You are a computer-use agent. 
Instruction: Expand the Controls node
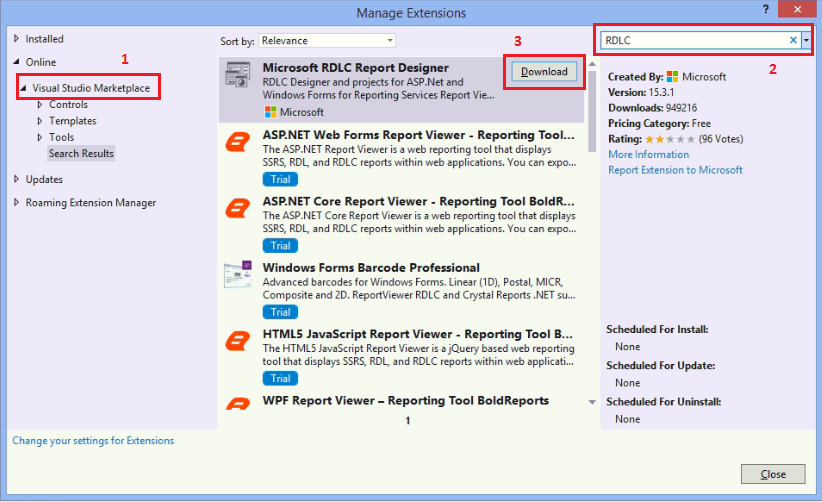(40, 105)
